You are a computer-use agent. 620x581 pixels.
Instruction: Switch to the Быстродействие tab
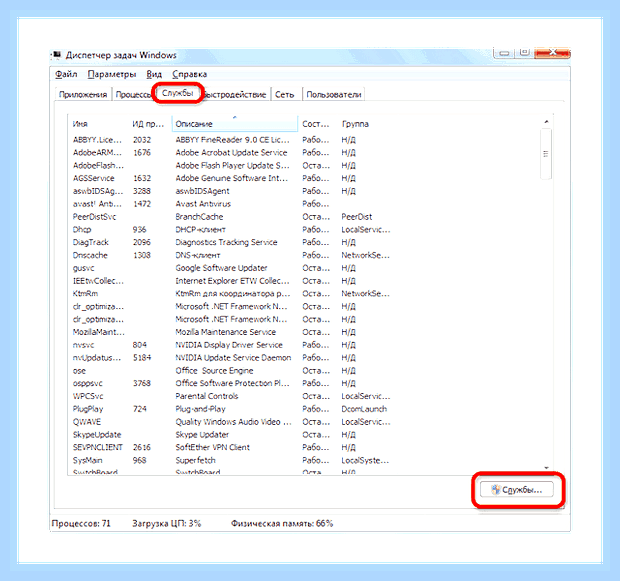coord(235,95)
